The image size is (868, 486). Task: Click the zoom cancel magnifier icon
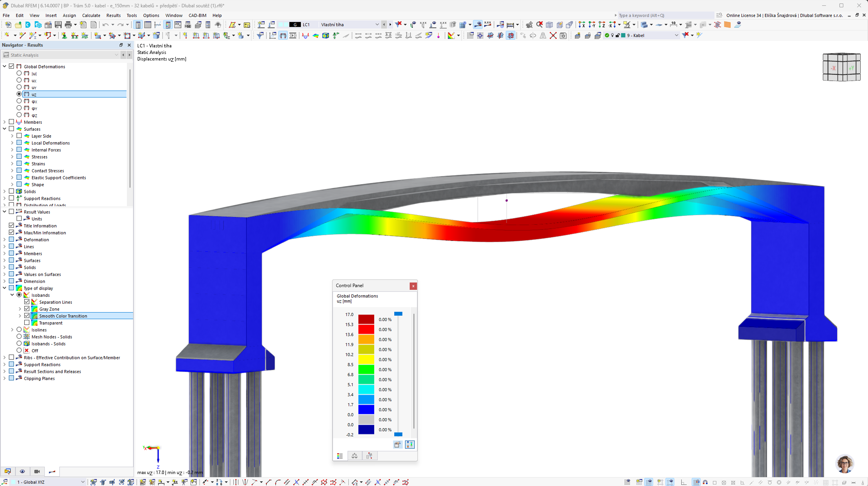point(539,25)
